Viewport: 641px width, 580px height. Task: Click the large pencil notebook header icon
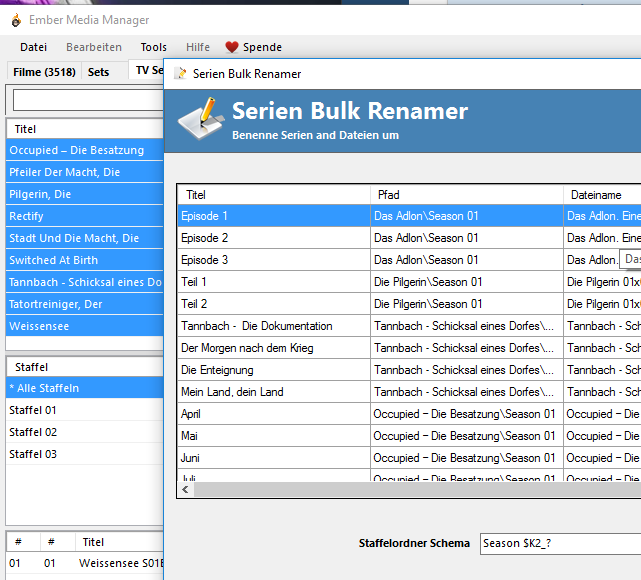tap(201, 119)
